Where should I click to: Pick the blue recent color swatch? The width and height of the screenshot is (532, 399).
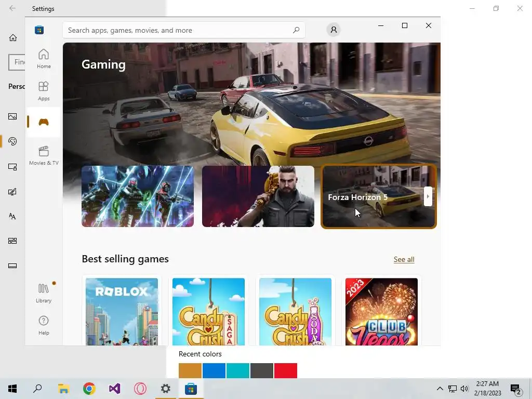(214, 370)
